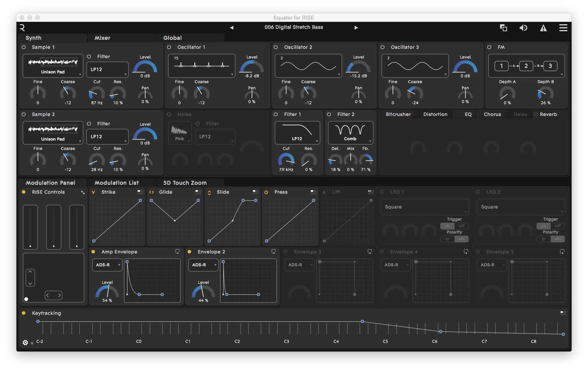Open the Square waveform dropdown in LFO 1
Viewport: 588px width, 371px height.
(425, 207)
